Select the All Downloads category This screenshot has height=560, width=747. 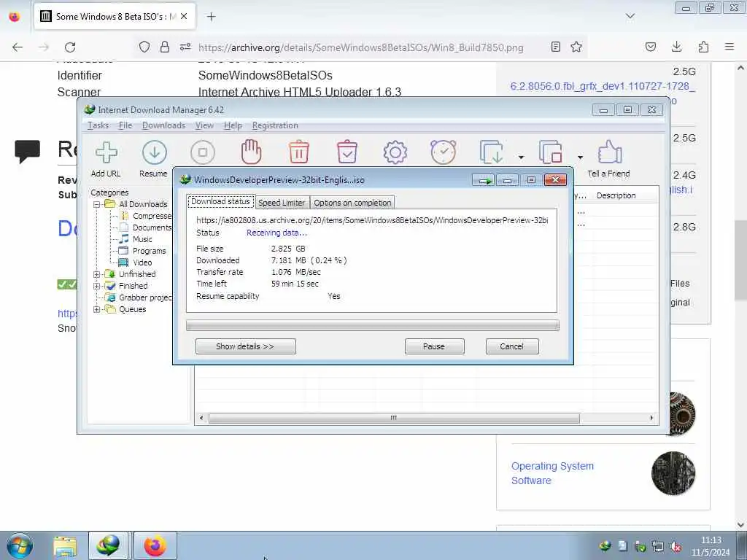(143, 204)
